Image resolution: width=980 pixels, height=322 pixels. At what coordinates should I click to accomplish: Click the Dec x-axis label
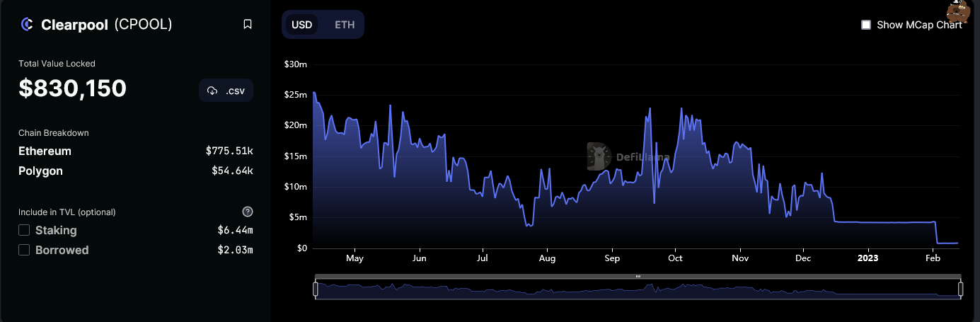pyautogui.click(x=803, y=258)
